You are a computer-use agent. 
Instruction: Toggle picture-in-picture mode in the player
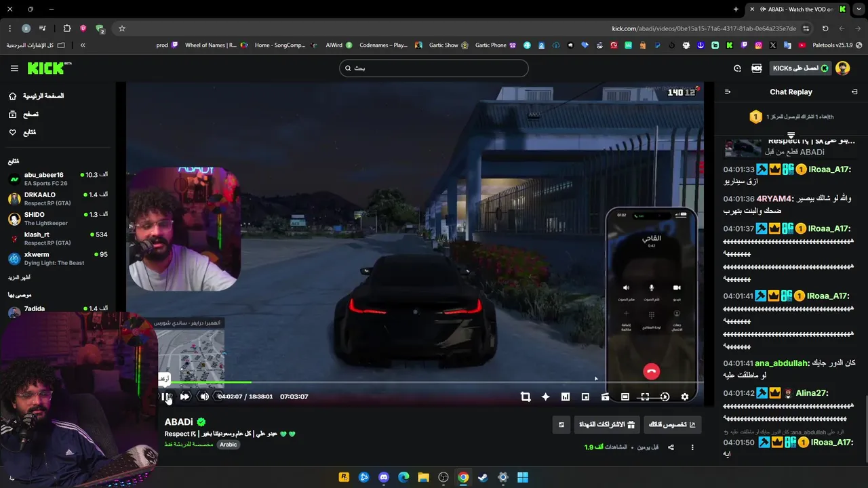[x=585, y=396]
